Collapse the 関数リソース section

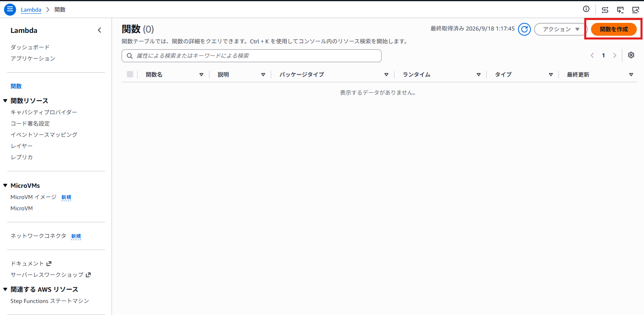pos(5,101)
